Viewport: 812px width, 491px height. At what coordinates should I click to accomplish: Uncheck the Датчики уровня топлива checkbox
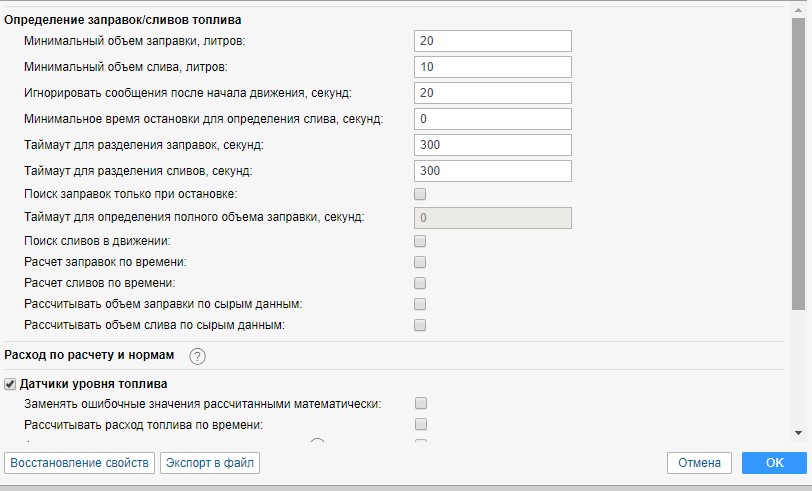click(11, 384)
